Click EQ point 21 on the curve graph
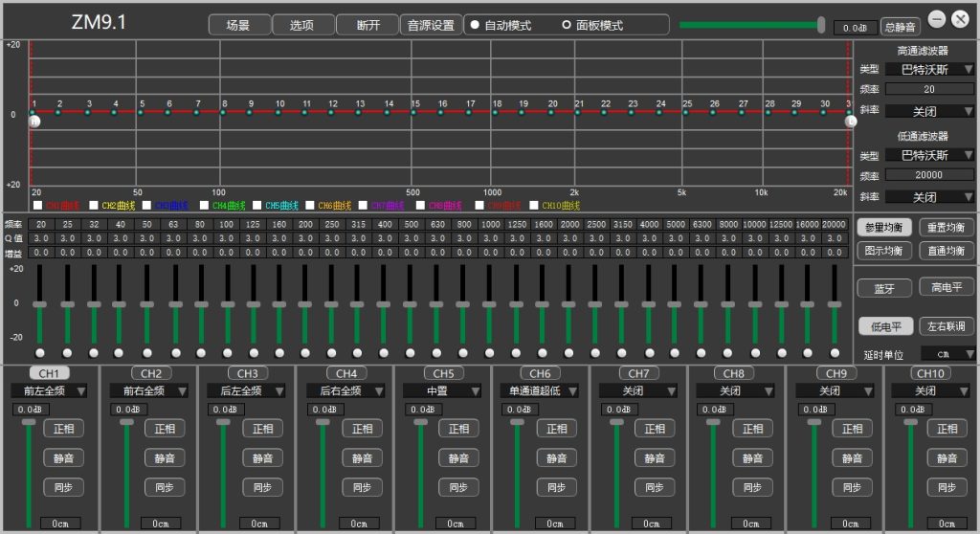Screen dimensions: 980x534 click(577, 113)
